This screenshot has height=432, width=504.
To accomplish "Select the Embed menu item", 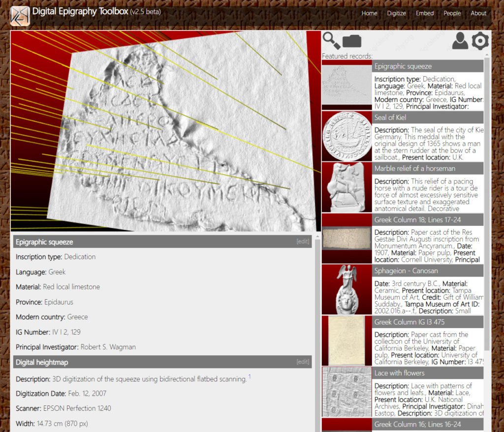I will click(x=425, y=13).
